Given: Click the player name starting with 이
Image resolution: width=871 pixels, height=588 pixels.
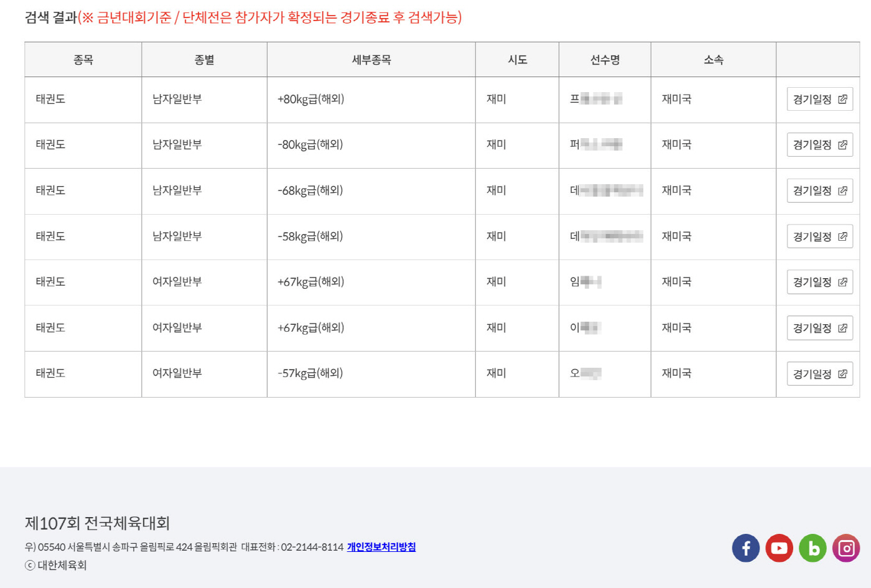Looking at the screenshot, I should click(585, 328).
